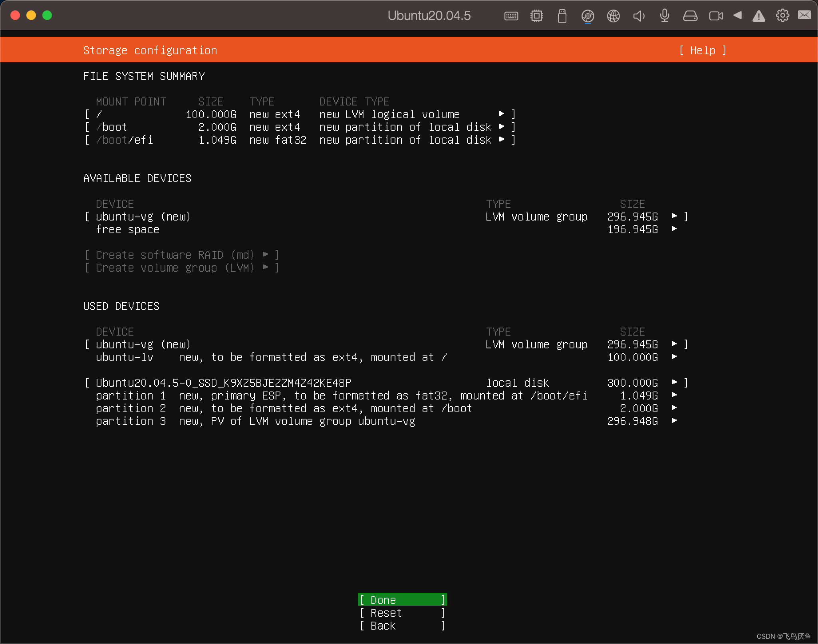818x644 pixels.
Task: Expand the arrow on the /boot 2.000G row
Action: [502, 127]
